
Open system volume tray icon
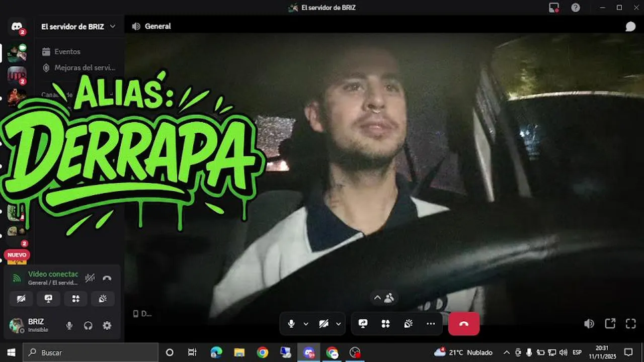563,352
